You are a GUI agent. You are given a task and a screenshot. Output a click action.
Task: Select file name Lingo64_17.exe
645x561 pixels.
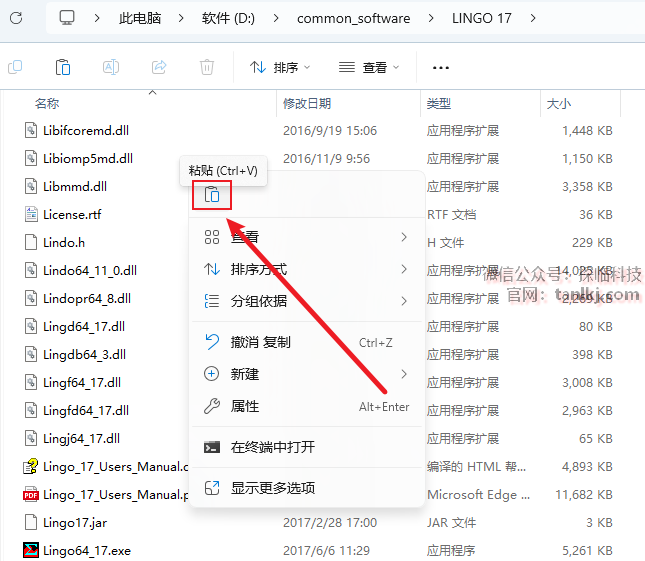87,550
